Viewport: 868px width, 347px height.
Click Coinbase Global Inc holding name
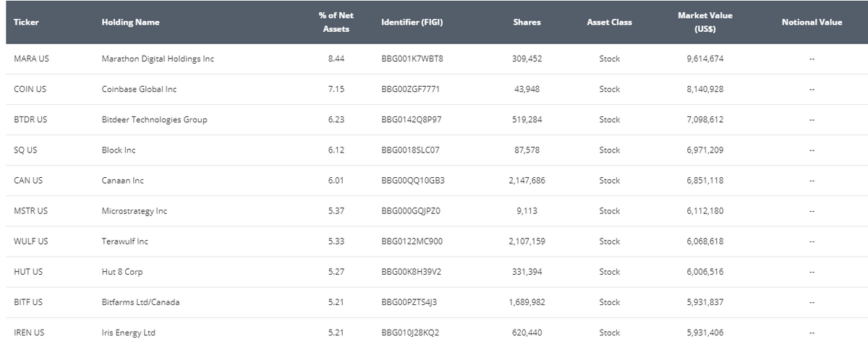coord(139,90)
